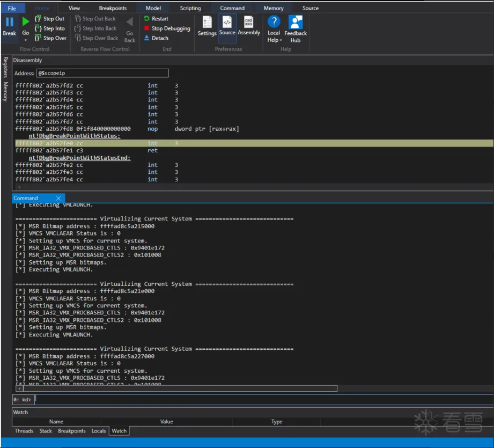Switch to Assembly mode icon
The image size is (494, 448).
pyautogui.click(x=249, y=25)
